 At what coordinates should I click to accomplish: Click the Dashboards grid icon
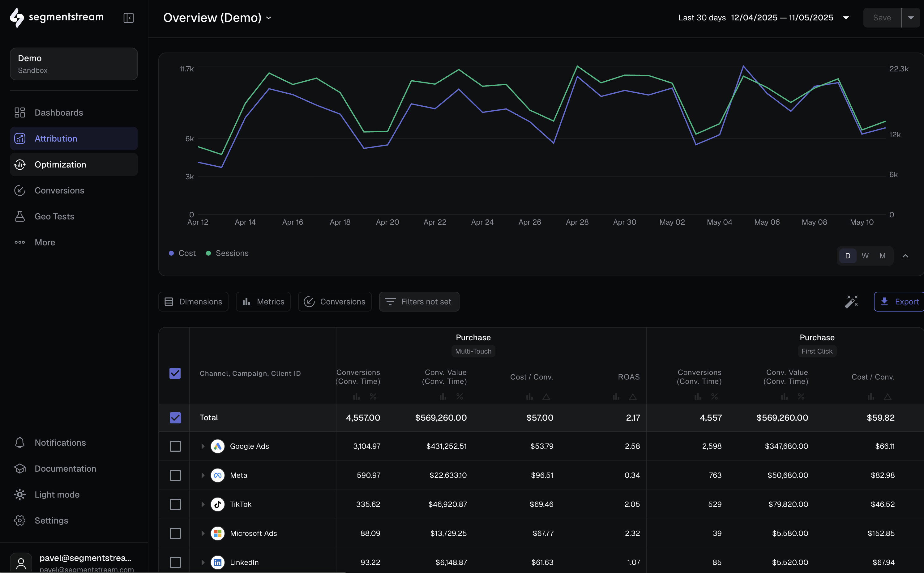20,112
